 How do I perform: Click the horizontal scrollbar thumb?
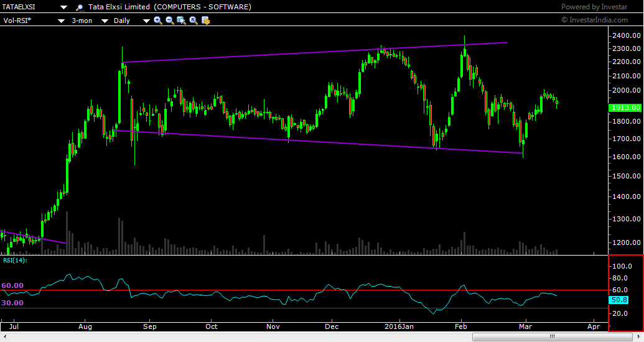tap(553, 336)
